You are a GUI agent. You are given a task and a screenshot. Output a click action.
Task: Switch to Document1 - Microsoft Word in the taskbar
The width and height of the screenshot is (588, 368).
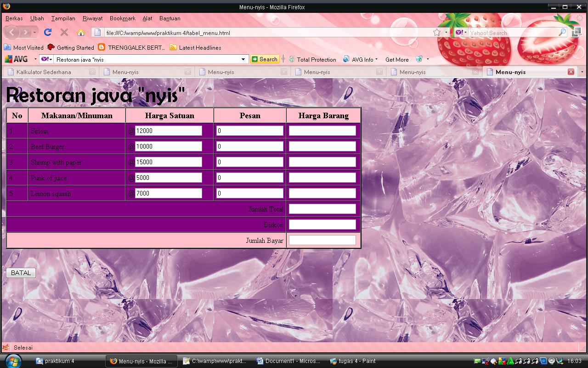pos(288,361)
